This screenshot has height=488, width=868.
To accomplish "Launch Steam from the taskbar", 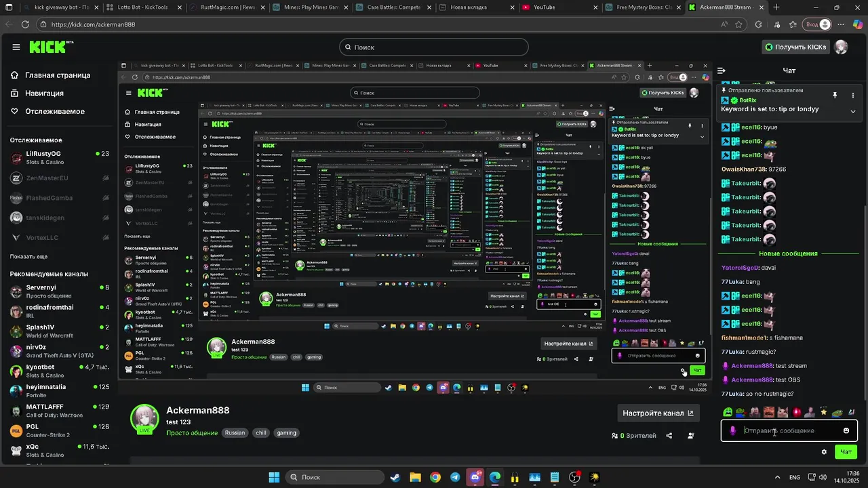I will point(395,477).
